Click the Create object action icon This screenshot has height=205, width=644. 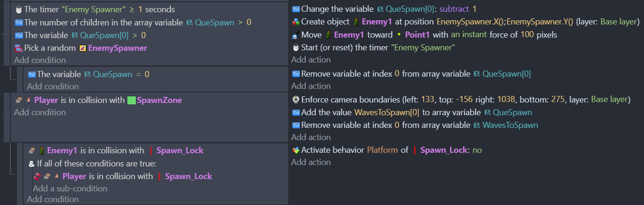coord(295,22)
